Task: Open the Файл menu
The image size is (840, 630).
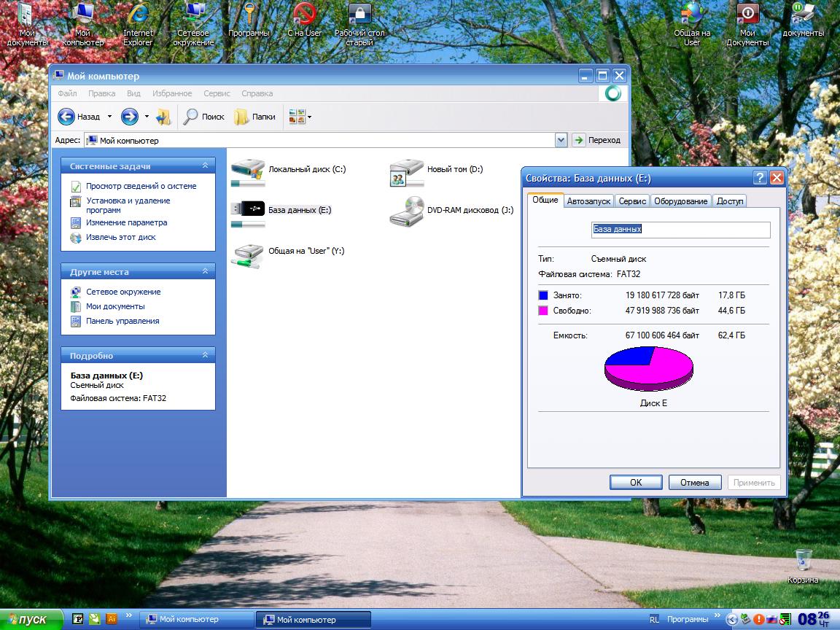Action: click(x=67, y=93)
